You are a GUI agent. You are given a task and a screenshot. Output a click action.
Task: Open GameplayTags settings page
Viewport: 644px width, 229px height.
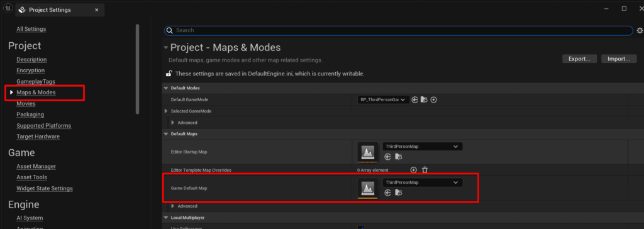click(x=36, y=81)
